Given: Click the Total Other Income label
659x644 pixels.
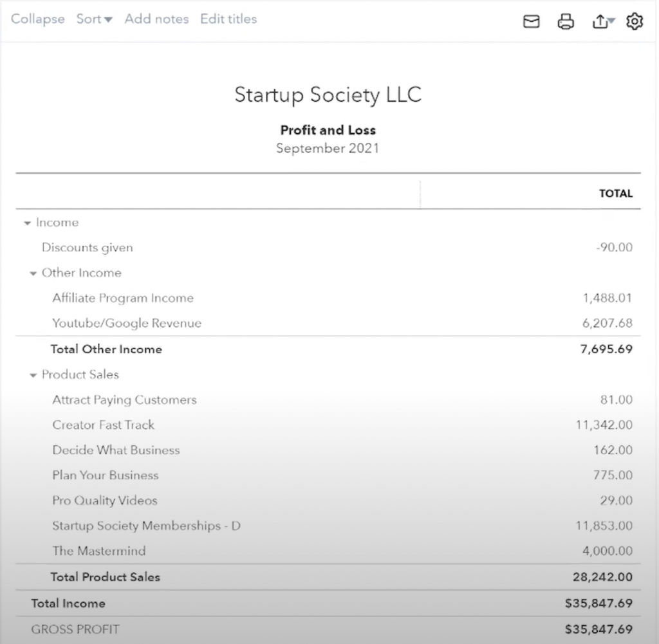Looking at the screenshot, I should tap(106, 349).
